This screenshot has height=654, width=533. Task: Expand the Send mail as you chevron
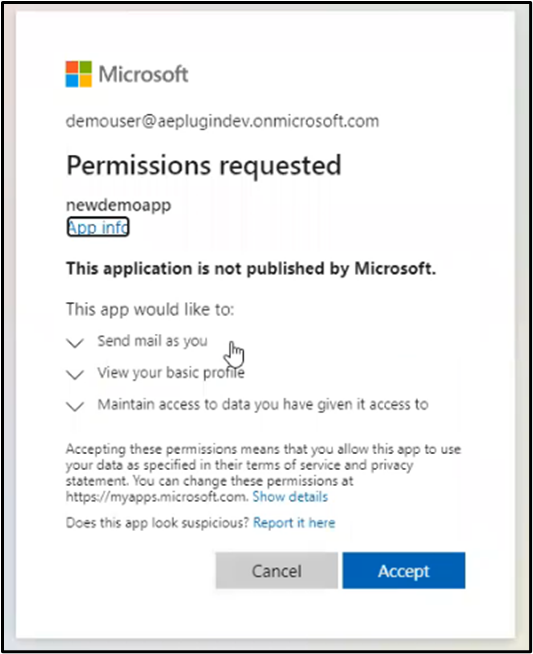point(75,342)
